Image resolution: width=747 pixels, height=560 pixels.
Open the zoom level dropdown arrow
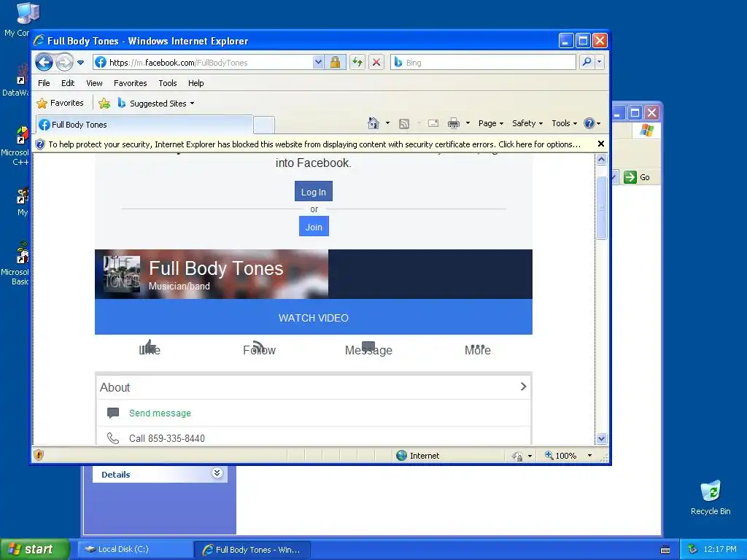click(x=589, y=456)
